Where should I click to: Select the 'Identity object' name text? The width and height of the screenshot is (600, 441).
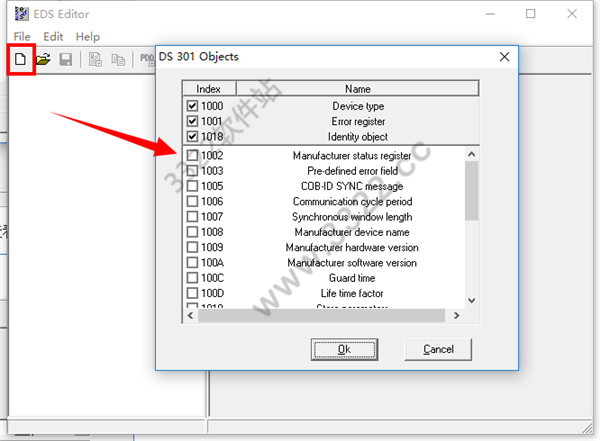click(358, 136)
